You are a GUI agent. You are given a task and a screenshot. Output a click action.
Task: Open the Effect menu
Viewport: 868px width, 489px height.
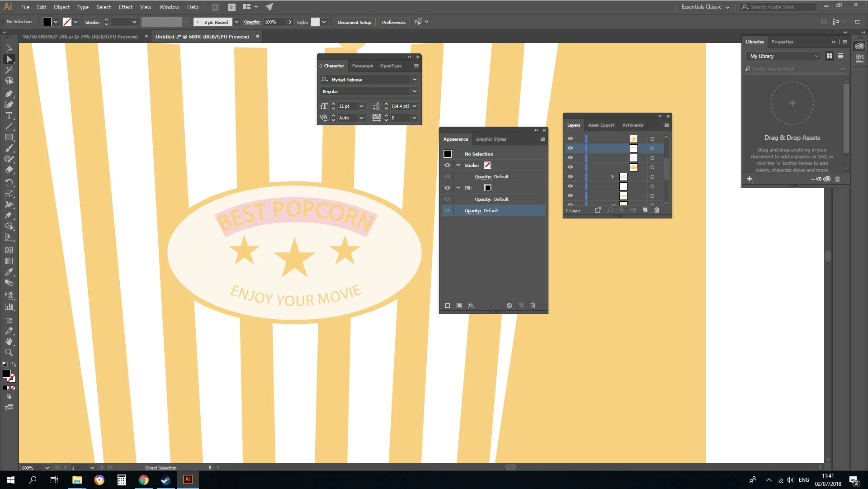pyautogui.click(x=125, y=7)
